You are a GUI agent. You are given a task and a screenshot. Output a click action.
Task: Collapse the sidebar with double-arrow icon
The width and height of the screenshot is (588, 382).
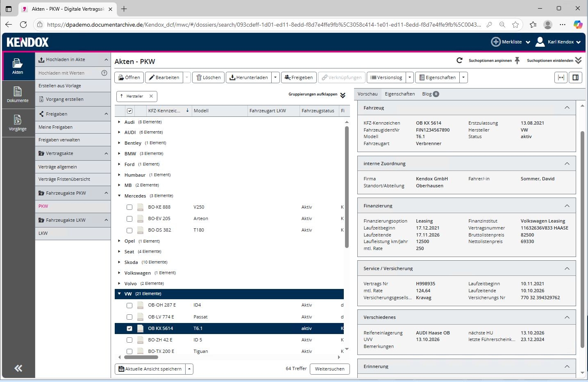click(x=18, y=368)
